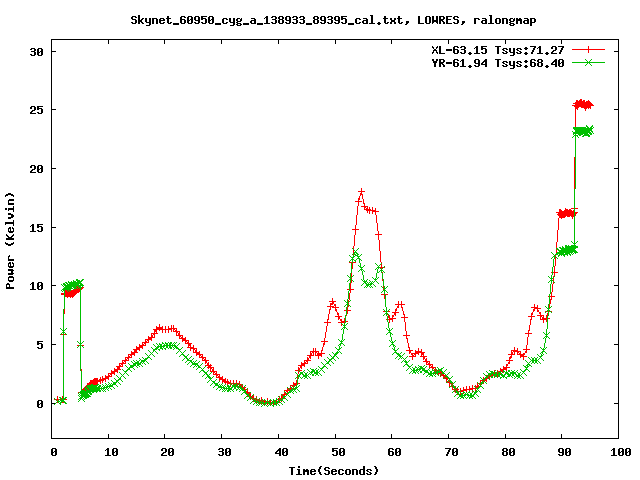Click the chart title text at top
The width and height of the screenshot is (640, 480).
[x=319, y=19]
